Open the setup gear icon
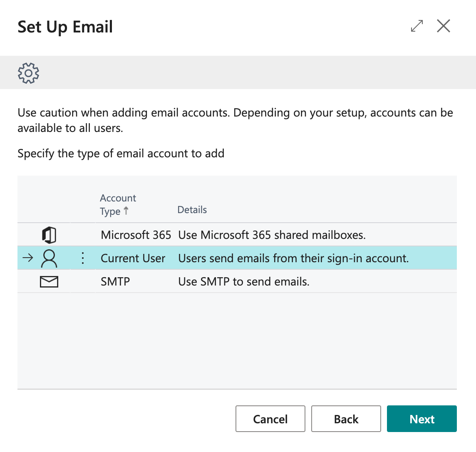Viewport: 476px width, 452px height. coord(28,72)
